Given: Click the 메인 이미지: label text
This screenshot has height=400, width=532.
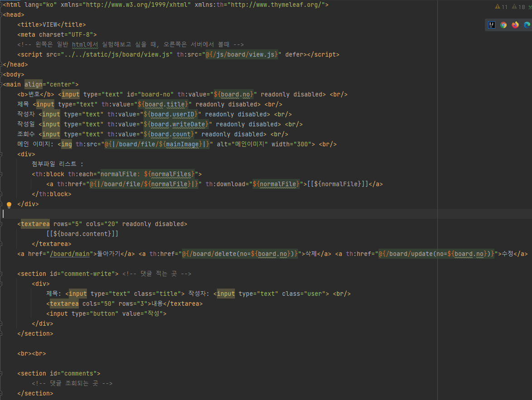Looking at the screenshot, I should (36, 145).
